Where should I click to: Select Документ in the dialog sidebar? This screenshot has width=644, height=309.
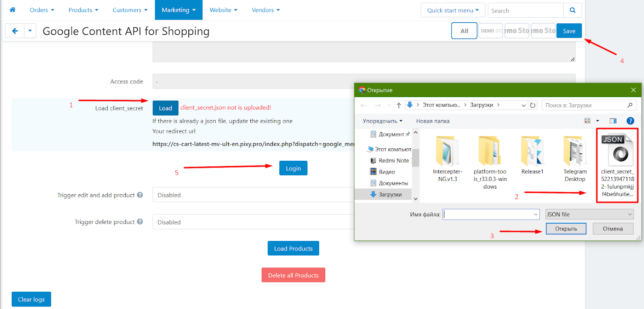point(390,134)
